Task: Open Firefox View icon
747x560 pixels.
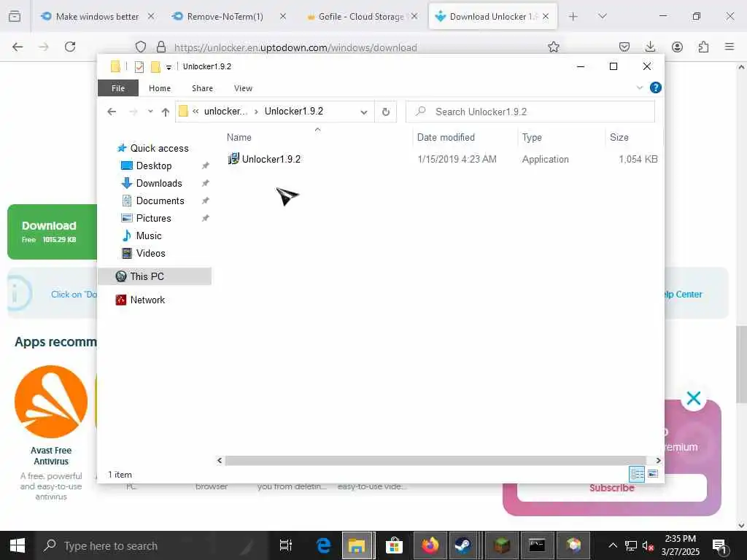Action: point(15,16)
